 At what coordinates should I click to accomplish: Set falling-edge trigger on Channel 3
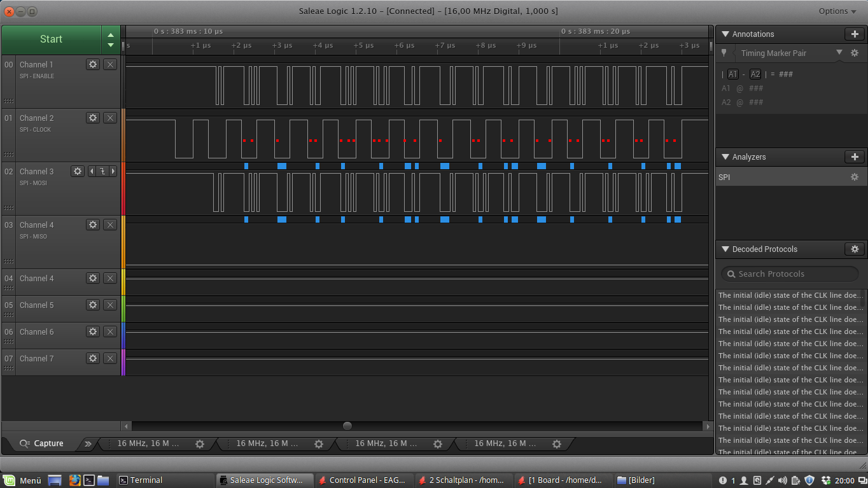click(x=102, y=171)
